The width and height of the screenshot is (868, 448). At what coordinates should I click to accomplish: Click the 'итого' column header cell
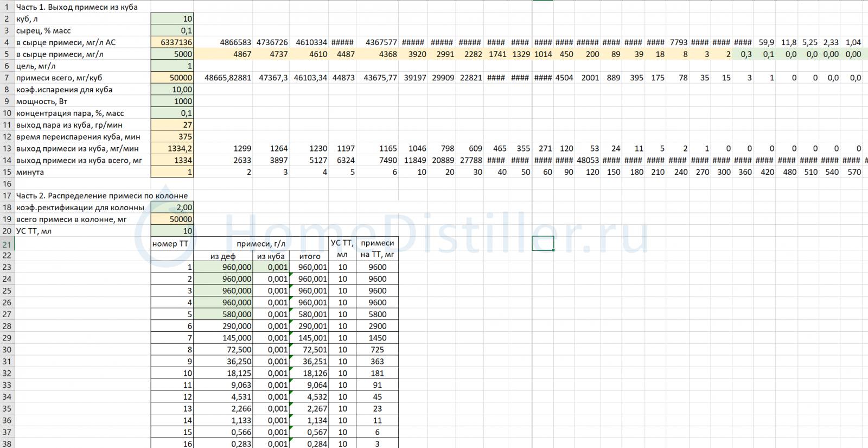tap(310, 256)
